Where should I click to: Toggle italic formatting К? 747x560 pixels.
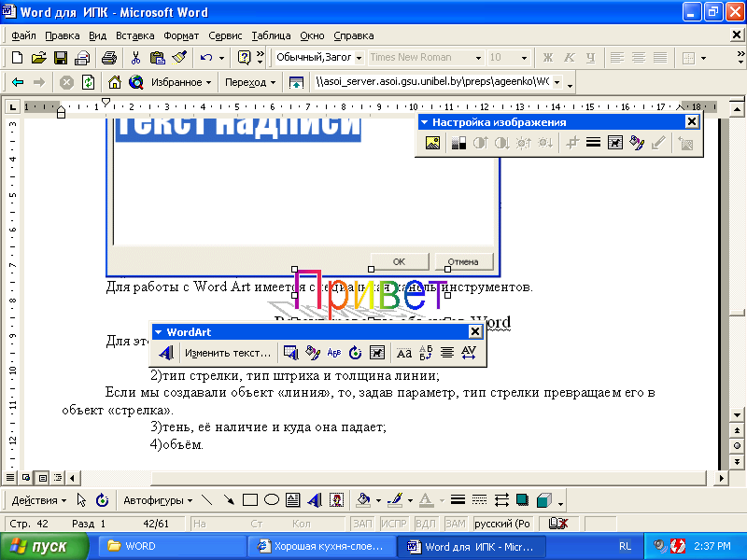coord(570,58)
